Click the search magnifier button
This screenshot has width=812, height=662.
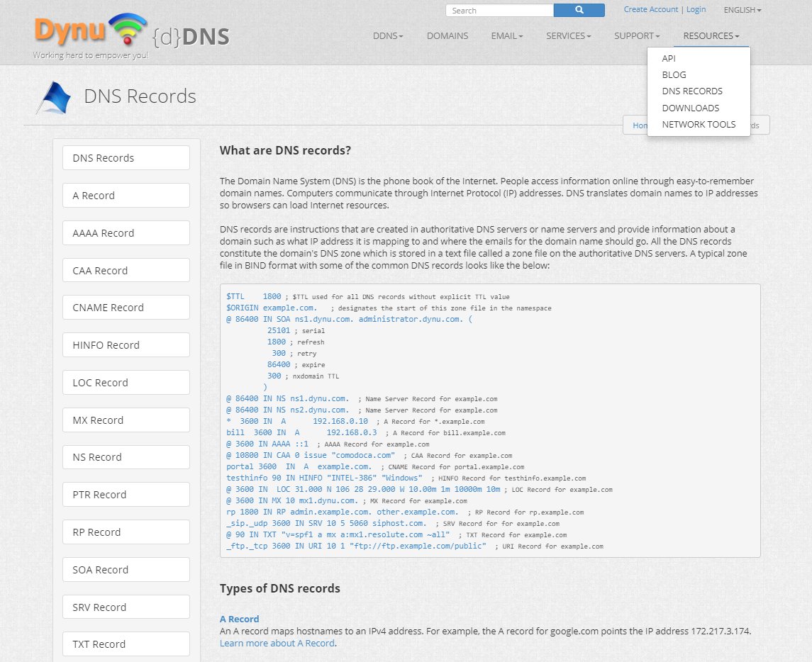coord(579,10)
